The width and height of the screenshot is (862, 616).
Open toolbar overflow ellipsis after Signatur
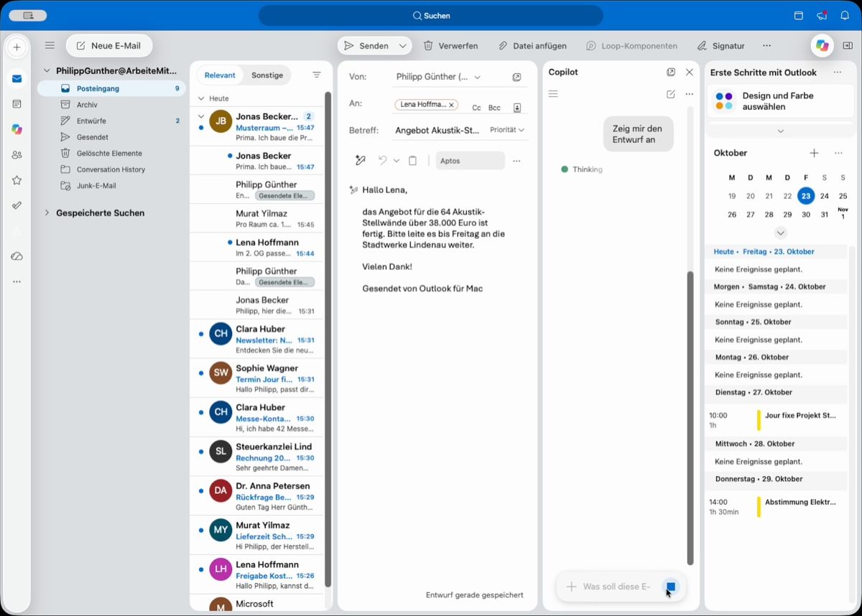(767, 45)
